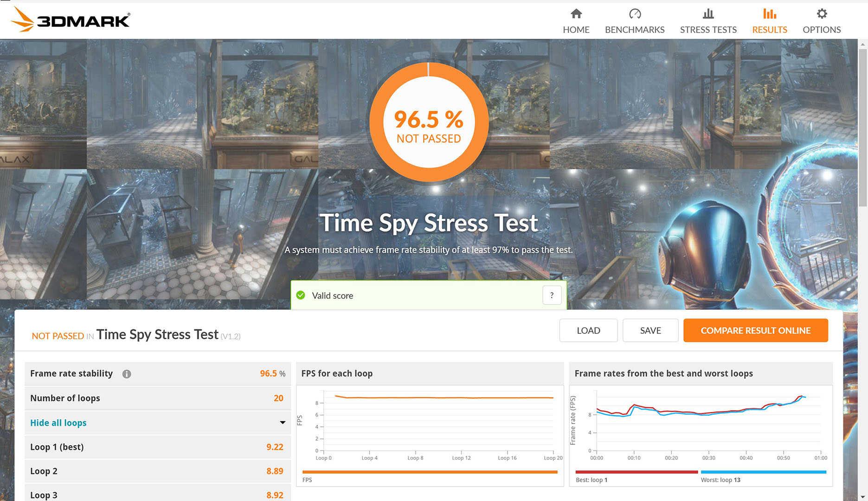The height and width of the screenshot is (501, 868).
Task: Click COMPARE RESULT ONLINE button
Action: point(755,330)
